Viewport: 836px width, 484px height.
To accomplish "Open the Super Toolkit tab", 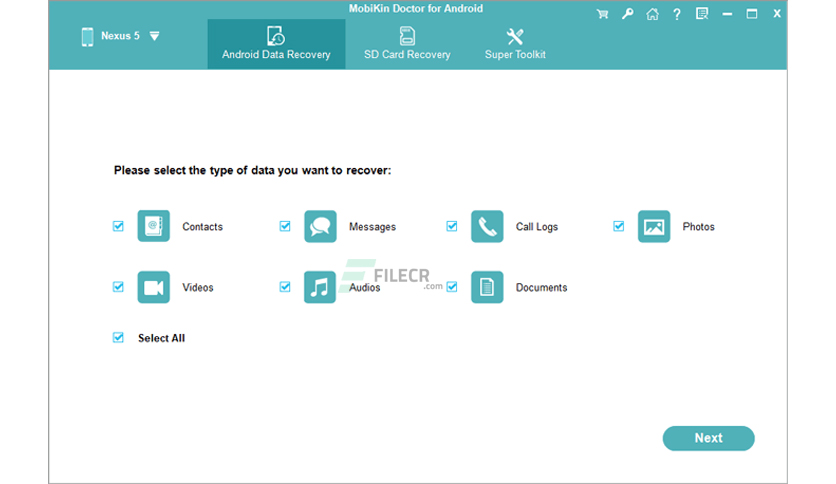I will click(x=515, y=44).
